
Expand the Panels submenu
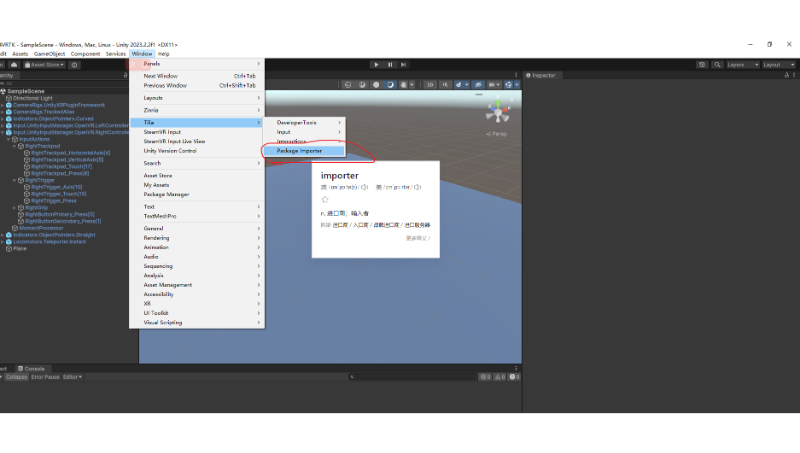[196, 64]
